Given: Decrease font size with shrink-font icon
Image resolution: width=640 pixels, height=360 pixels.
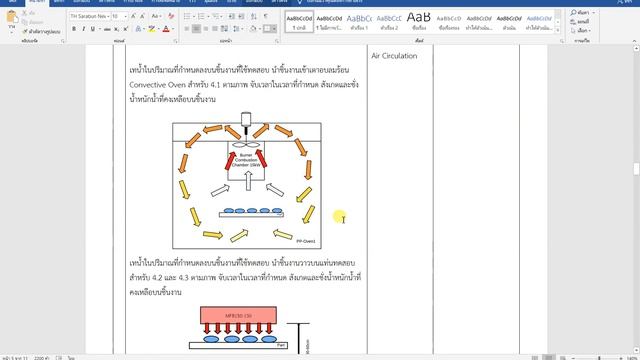Looking at the screenshot, I should [142, 16].
